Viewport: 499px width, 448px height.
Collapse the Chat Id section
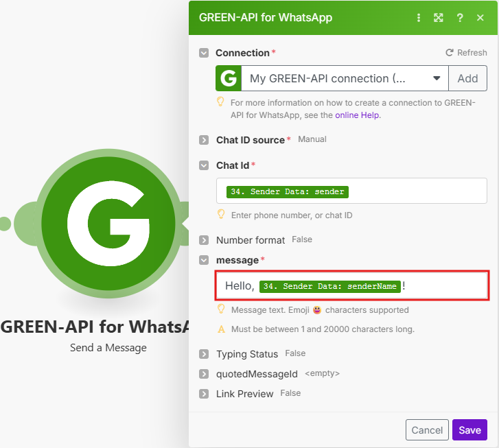(x=204, y=165)
